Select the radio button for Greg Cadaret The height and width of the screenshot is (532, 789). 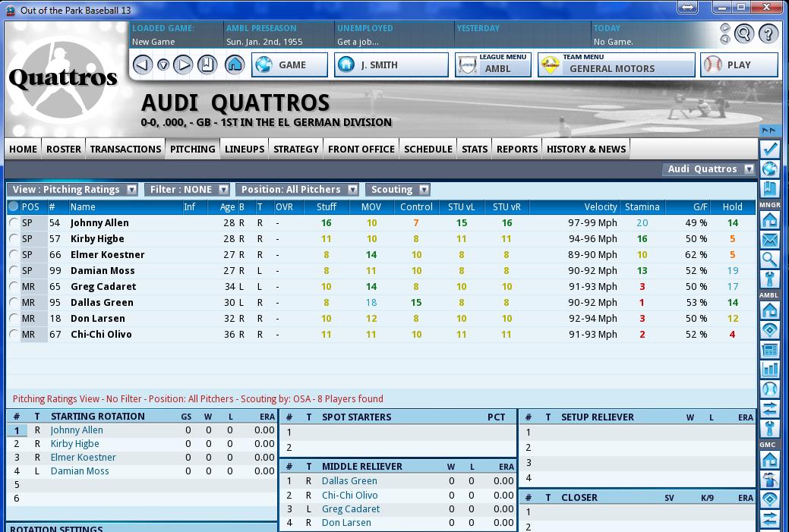(x=14, y=287)
